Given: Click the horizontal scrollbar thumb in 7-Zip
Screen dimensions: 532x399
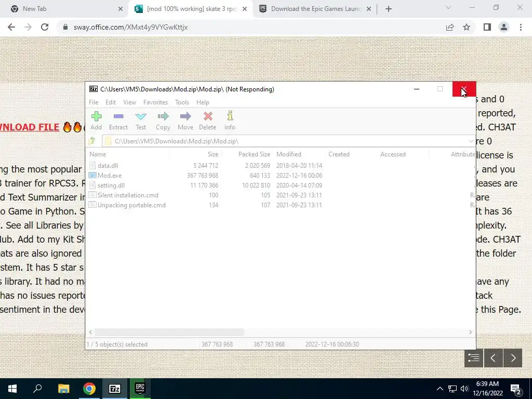Looking at the screenshot, I should (169, 332).
